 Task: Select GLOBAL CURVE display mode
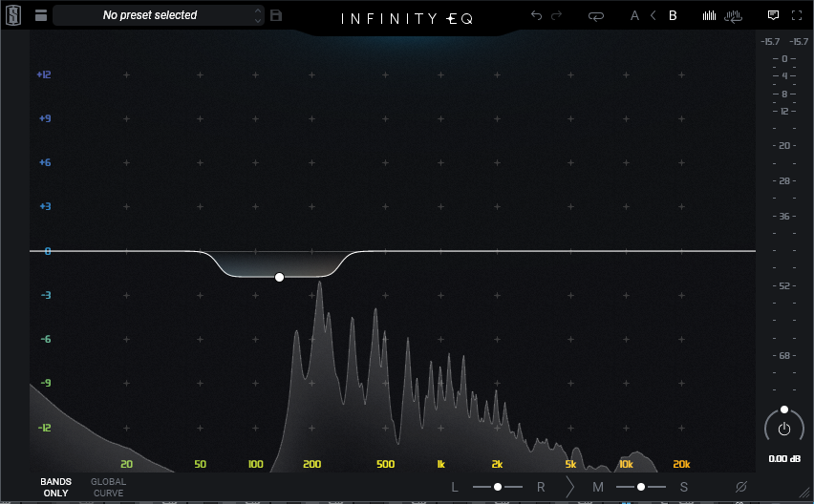(109, 488)
